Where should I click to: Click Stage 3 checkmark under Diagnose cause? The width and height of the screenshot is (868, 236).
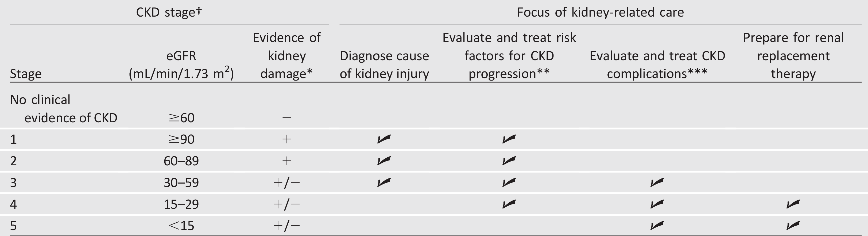click(384, 182)
